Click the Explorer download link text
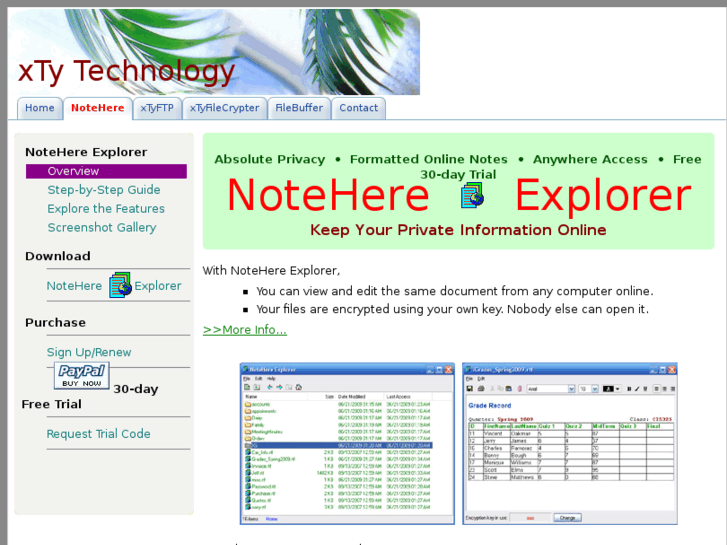The image size is (727, 545). (x=158, y=286)
